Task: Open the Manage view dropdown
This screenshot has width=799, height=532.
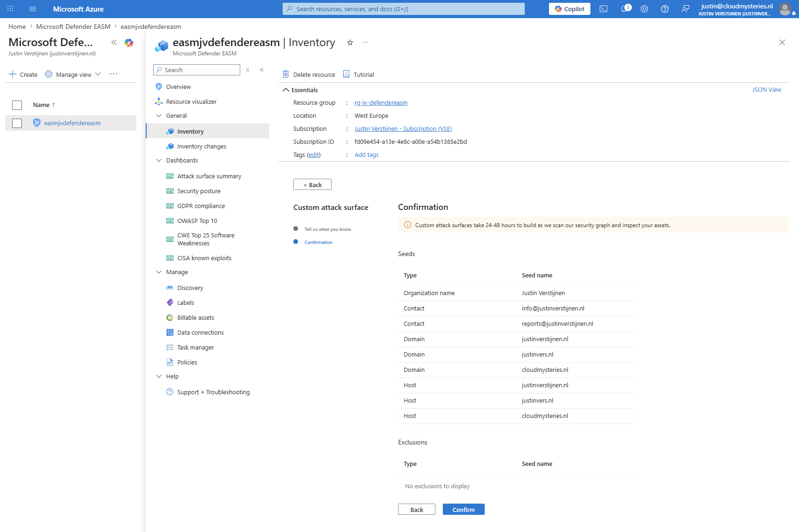Action: 73,74
